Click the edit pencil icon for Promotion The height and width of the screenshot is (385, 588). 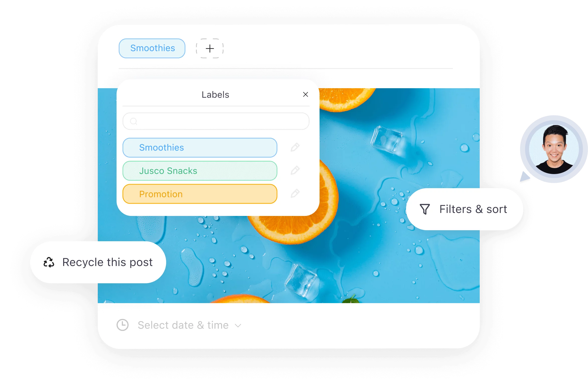pos(295,194)
